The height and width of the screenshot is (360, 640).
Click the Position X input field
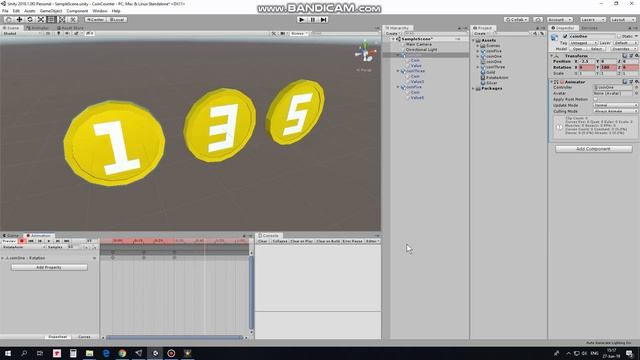pos(587,61)
